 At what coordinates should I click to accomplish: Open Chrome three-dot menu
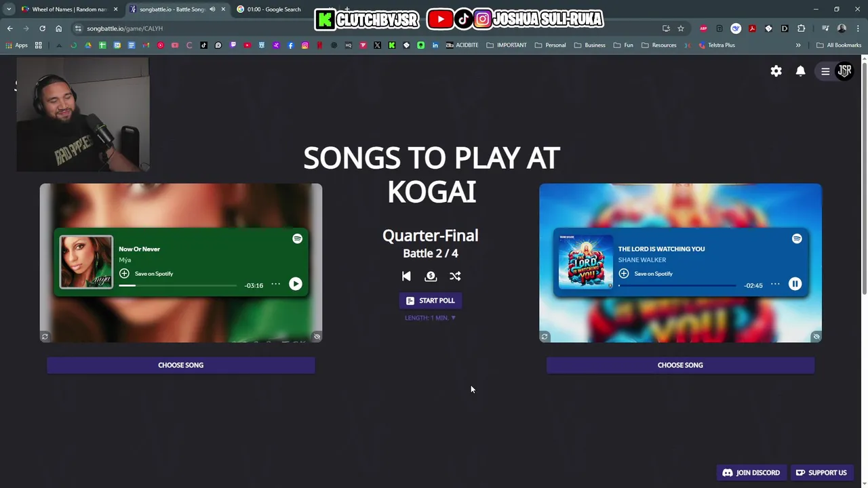[x=858, y=28]
